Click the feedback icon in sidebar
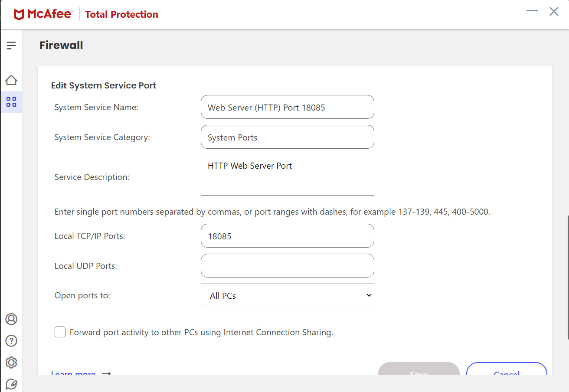This screenshot has width=569, height=392. 11,384
